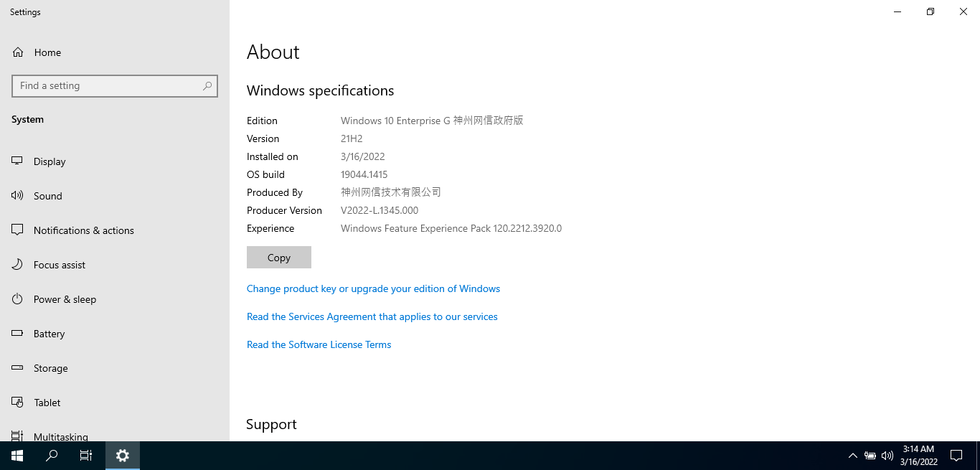This screenshot has width=980, height=470.
Task: Click the Produced By company name value
Action: (x=391, y=192)
